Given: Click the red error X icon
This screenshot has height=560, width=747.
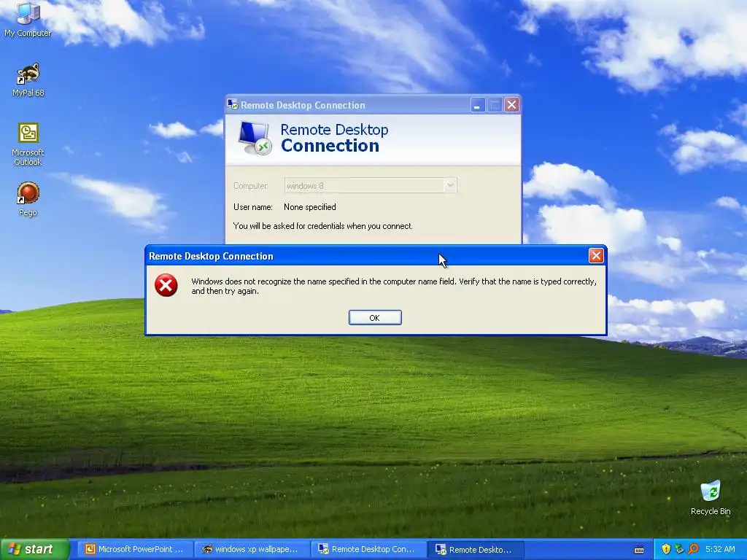Looking at the screenshot, I should tap(166, 285).
